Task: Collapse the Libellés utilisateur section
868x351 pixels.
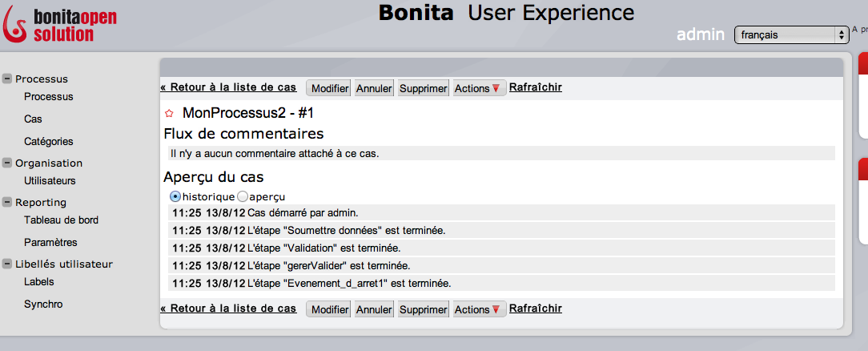Action: 7,264
